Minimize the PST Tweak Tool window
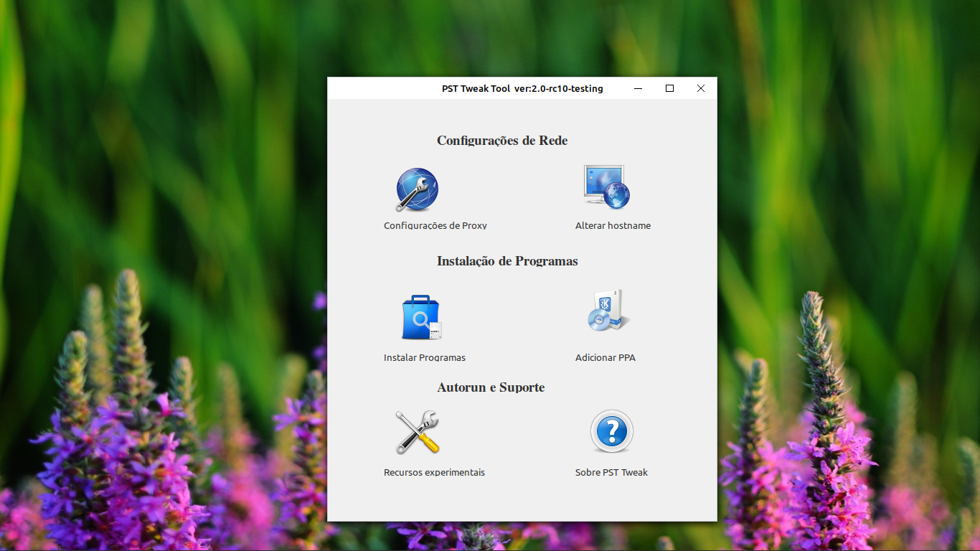The width and height of the screenshot is (980, 551). [x=639, y=88]
